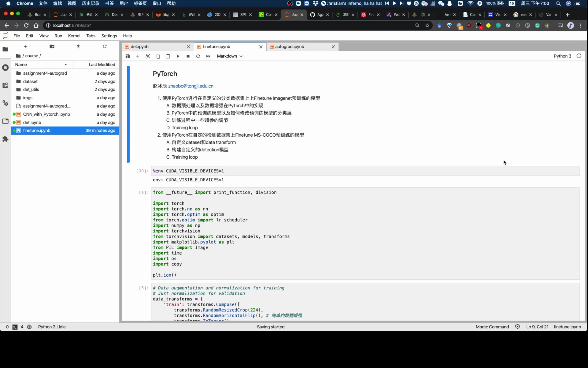Open the Kernel menu
The height and width of the screenshot is (368, 588).
tap(74, 36)
